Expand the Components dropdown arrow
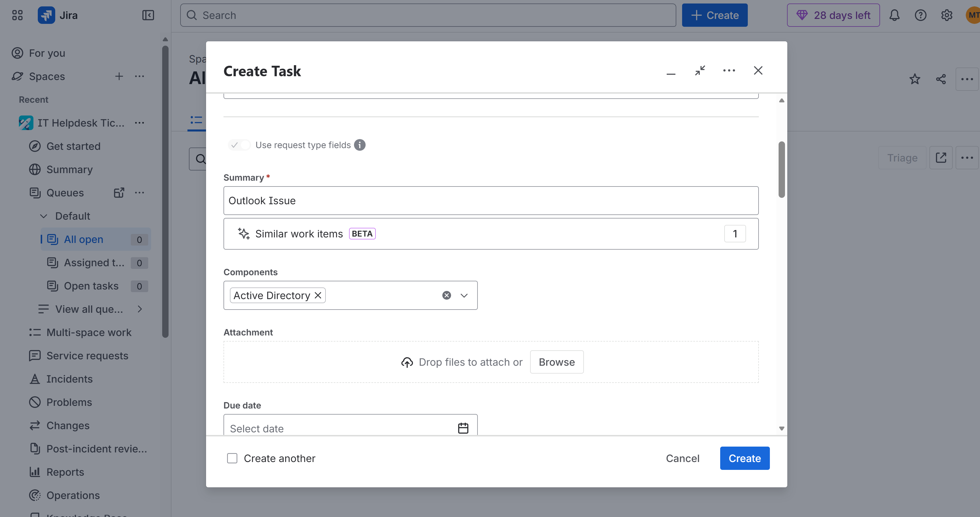 464,295
